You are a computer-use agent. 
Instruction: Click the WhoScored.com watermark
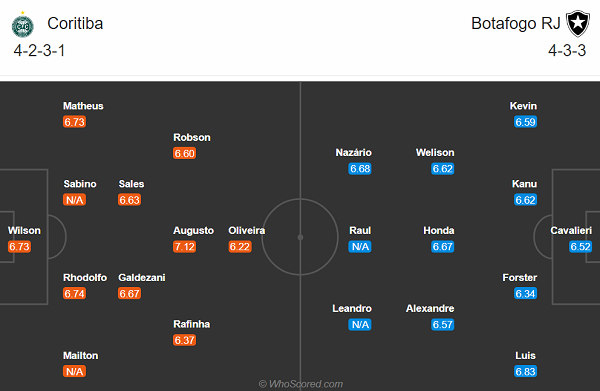coord(301,384)
